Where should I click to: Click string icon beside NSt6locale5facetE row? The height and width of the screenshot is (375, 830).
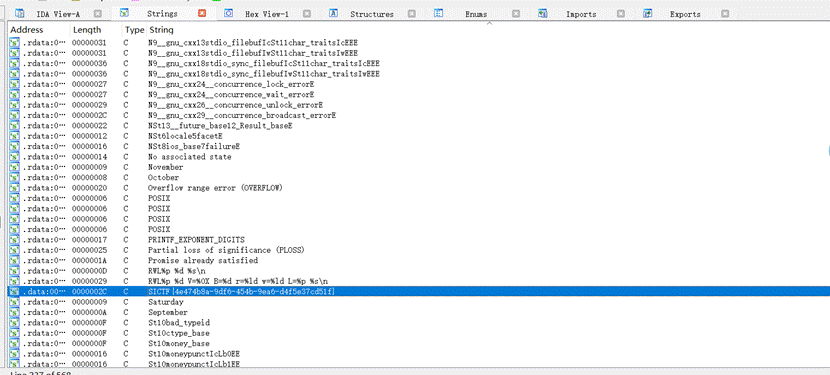point(14,136)
